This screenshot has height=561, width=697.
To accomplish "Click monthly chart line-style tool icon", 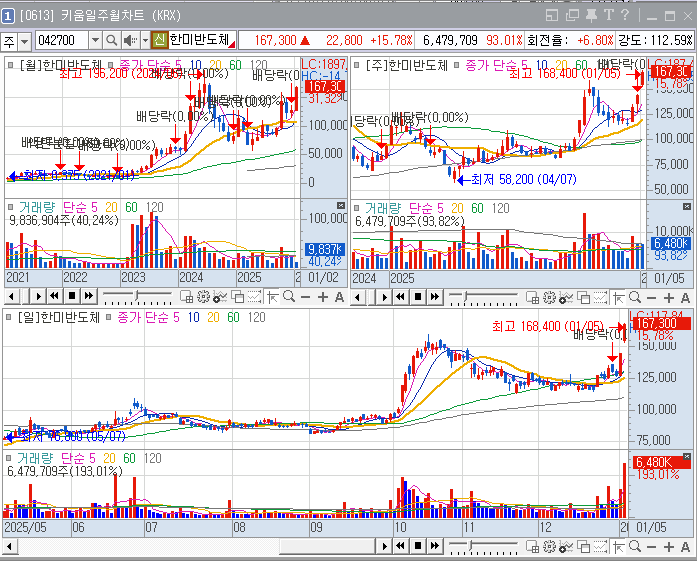I will tap(220, 297).
